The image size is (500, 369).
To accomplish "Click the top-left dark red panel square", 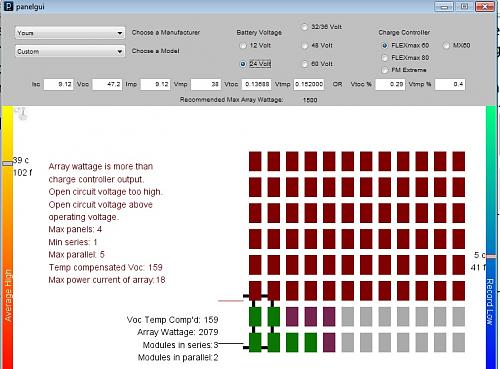I will 255,161.
